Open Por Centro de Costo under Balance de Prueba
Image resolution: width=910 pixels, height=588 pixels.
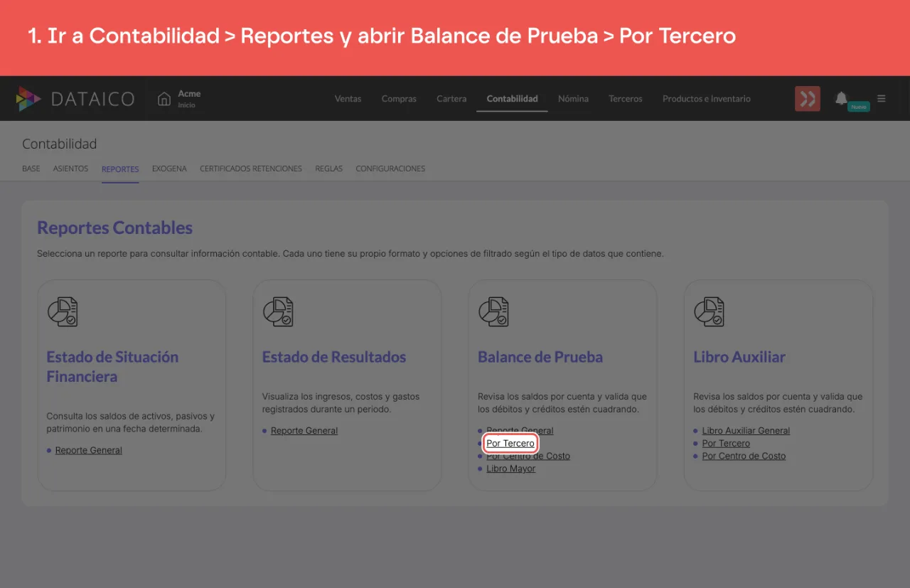(528, 456)
